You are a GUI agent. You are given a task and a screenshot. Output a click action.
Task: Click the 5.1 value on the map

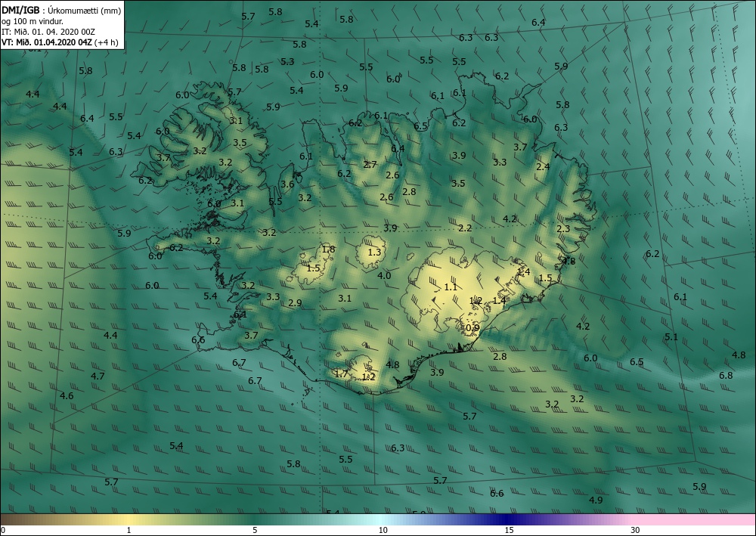click(671, 337)
